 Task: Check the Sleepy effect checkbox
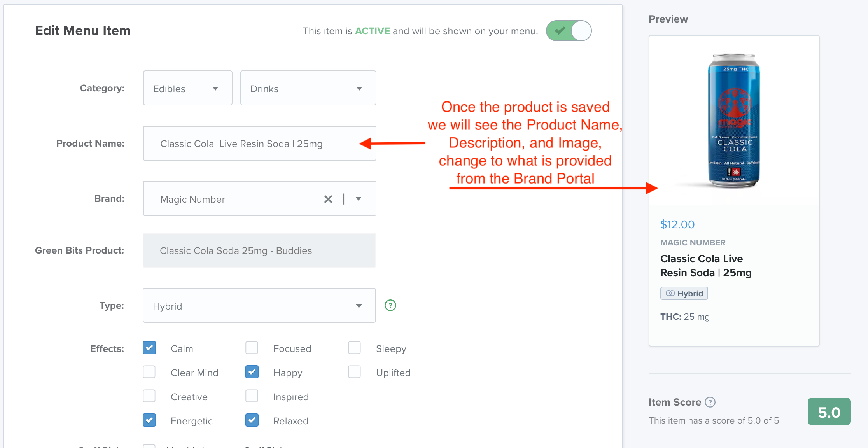point(355,348)
